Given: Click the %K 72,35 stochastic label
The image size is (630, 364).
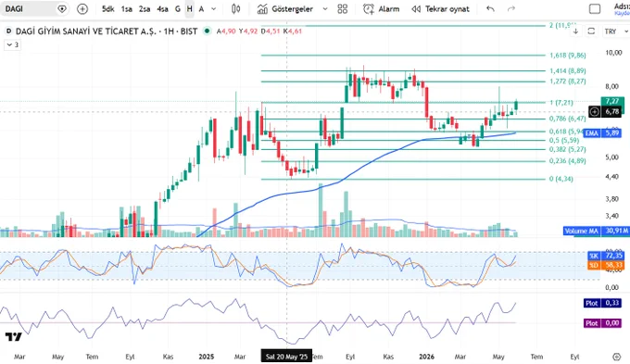Looking at the screenshot, I should coord(605,256).
